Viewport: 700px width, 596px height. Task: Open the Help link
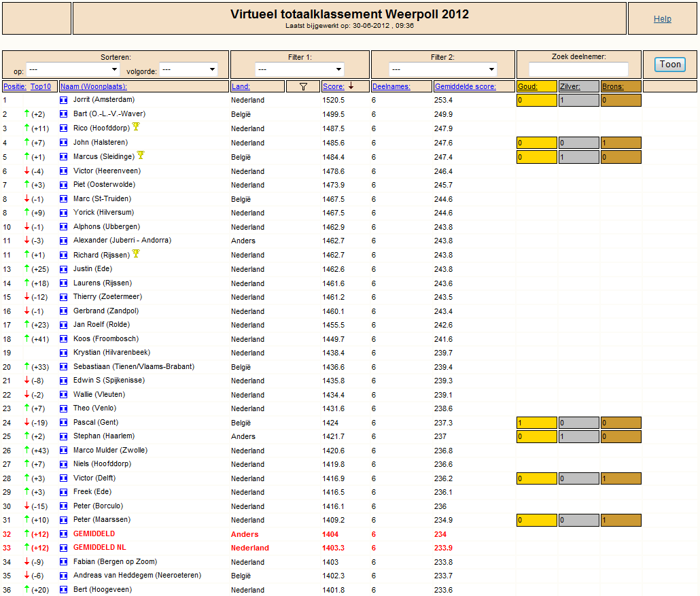[663, 19]
